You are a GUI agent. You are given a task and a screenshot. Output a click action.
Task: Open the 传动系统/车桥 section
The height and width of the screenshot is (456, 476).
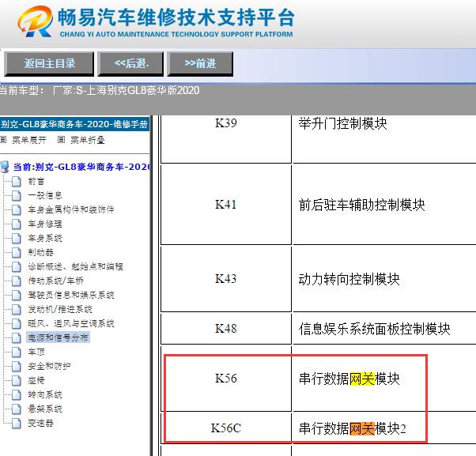[56, 281]
